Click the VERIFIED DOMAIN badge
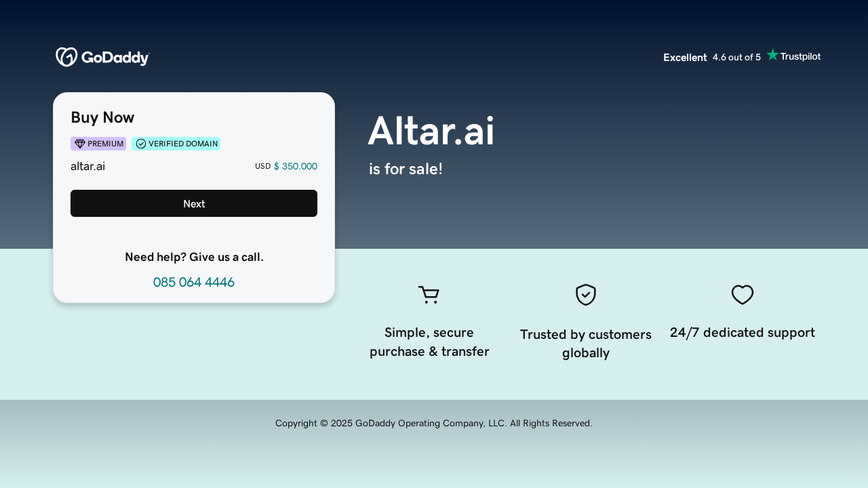868x488 pixels. click(x=176, y=144)
